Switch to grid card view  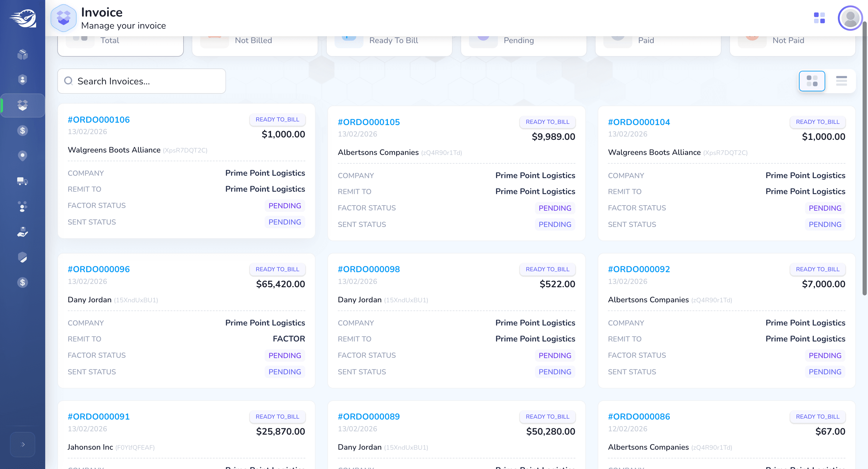812,81
